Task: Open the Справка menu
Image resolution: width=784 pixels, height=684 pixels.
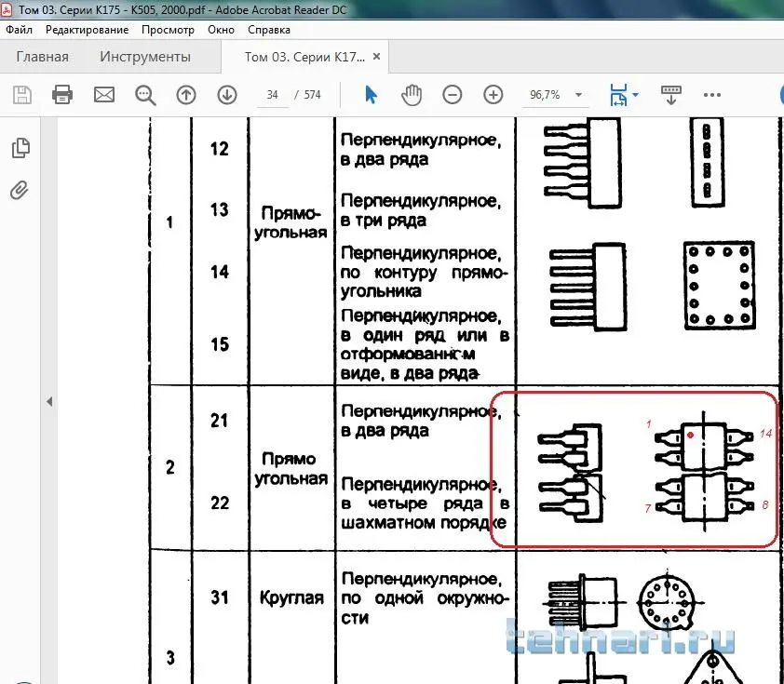Action: 269,30
